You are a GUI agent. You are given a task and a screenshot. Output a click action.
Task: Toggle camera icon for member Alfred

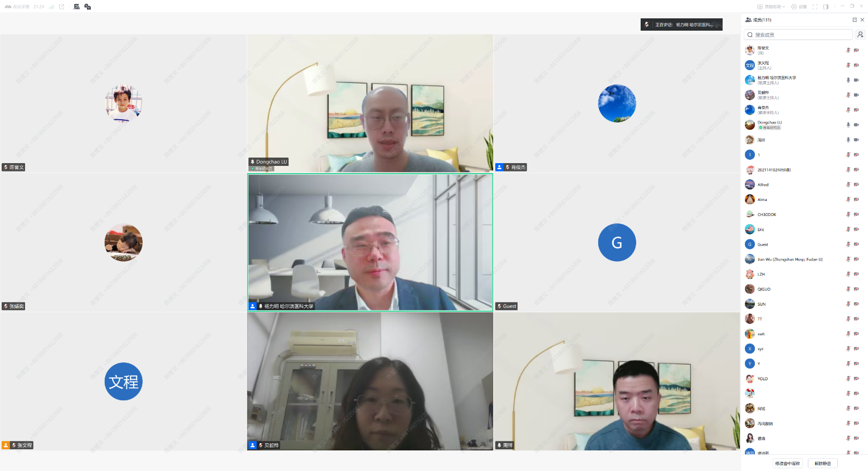(856, 184)
